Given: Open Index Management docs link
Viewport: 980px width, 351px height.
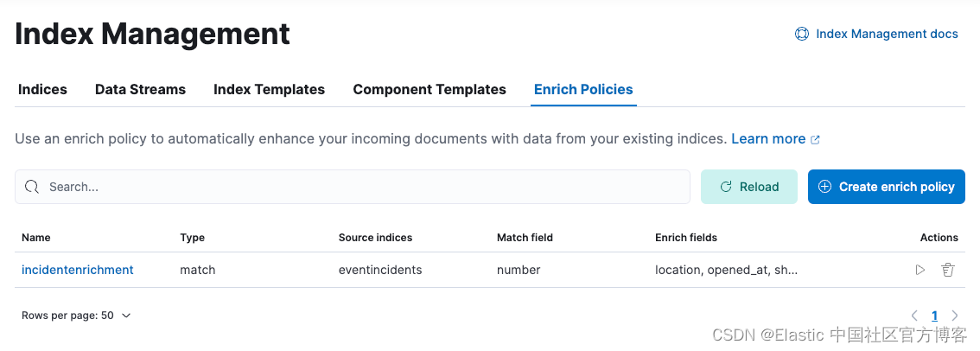Looking at the screenshot, I should (x=887, y=34).
